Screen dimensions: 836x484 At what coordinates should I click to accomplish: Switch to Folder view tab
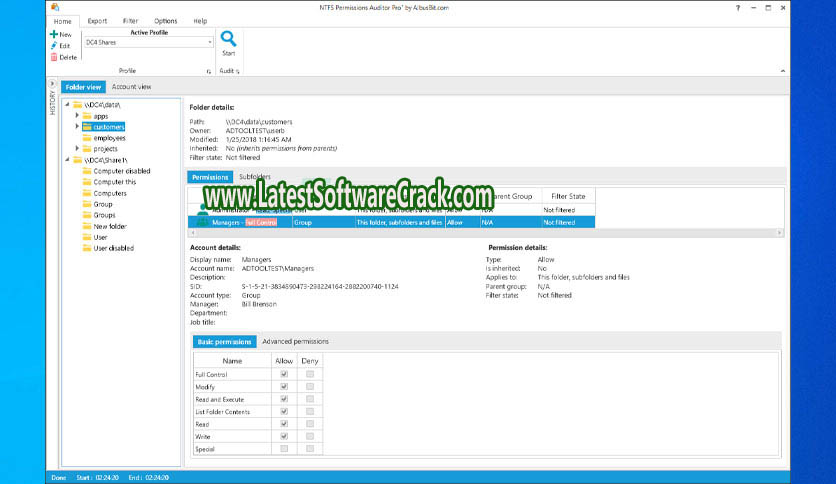(83, 87)
